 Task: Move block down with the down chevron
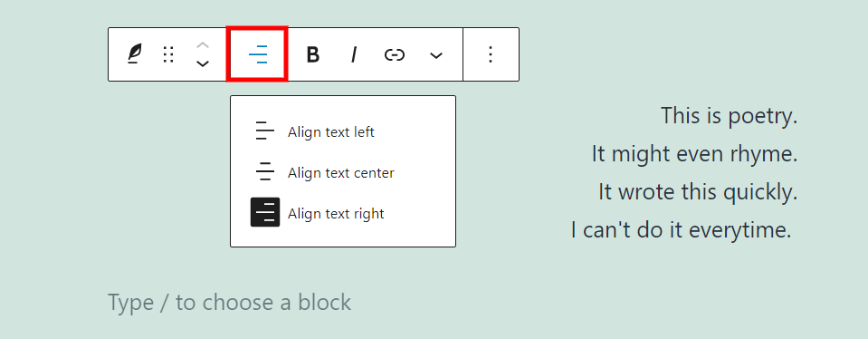point(203,63)
